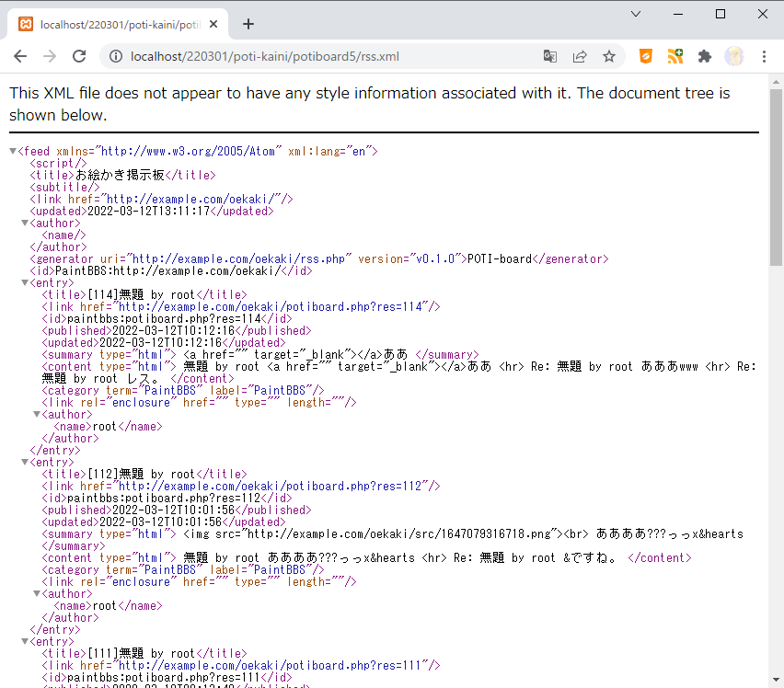Viewport: 784px width, 688px height.
Task: Click the id paintbbs:potiboard.php?res=114
Action: [x=164, y=319]
